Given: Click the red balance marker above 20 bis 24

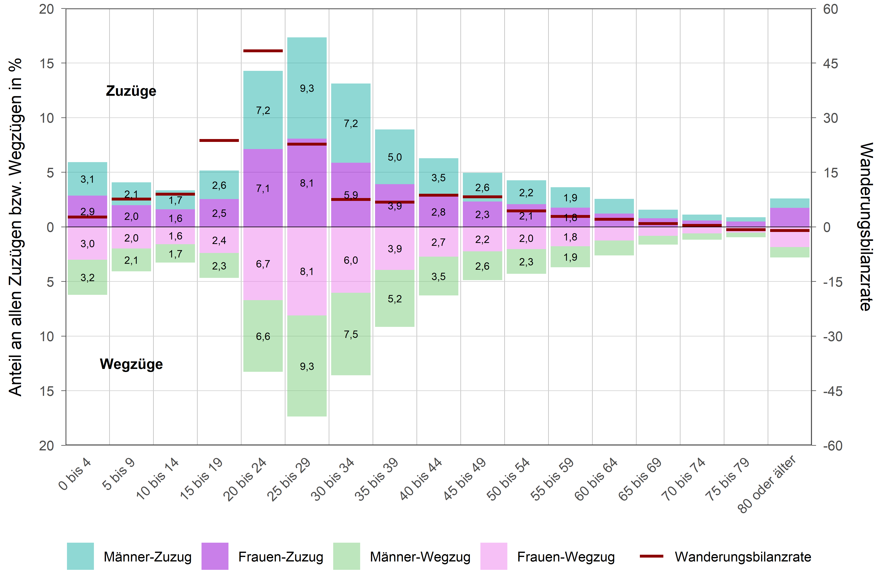Looking at the screenshot, I should (263, 51).
